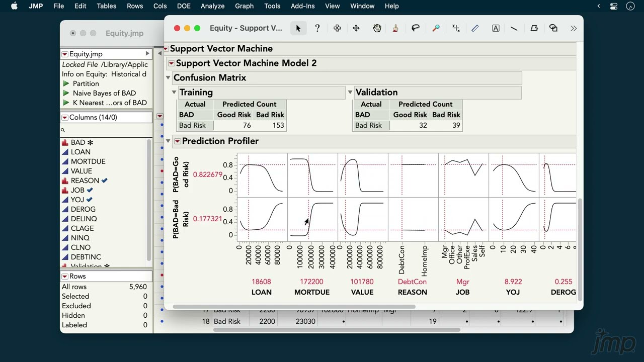Open Prediction Profiler red triangle menu
The image size is (644, 362).
pyautogui.click(x=177, y=141)
